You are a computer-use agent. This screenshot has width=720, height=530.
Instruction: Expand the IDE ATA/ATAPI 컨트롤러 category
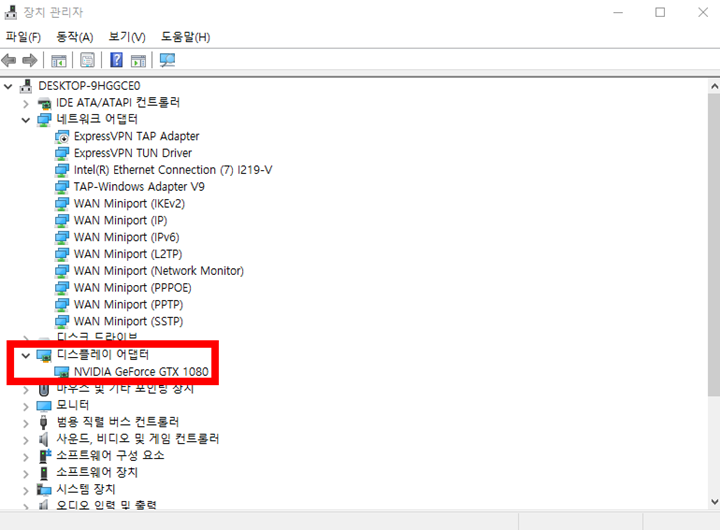[x=26, y=103]
